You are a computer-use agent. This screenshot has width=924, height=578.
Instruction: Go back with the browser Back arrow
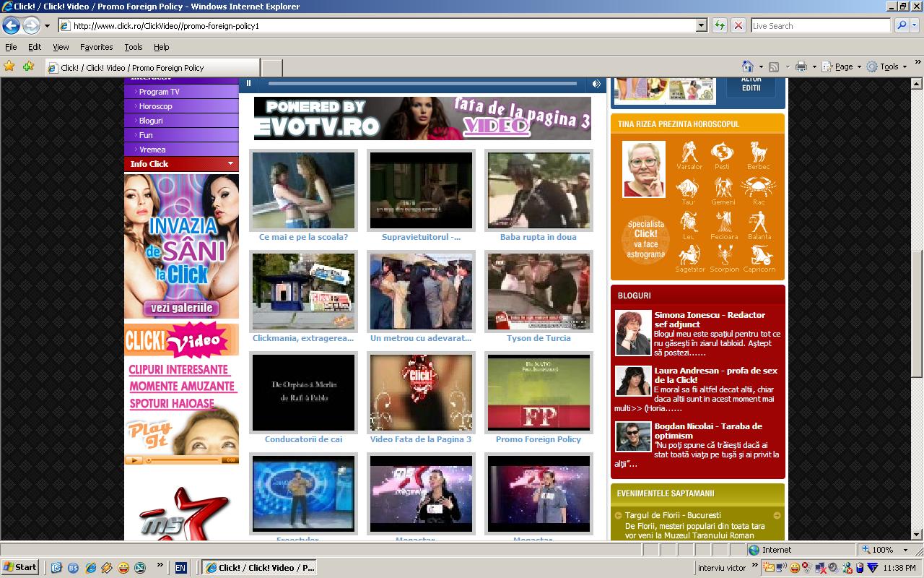coord(11,25)
